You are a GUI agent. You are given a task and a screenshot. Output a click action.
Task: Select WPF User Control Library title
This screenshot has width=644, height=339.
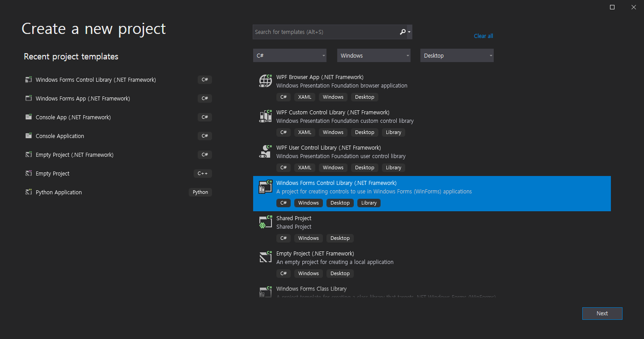click(x=329, y=148)
